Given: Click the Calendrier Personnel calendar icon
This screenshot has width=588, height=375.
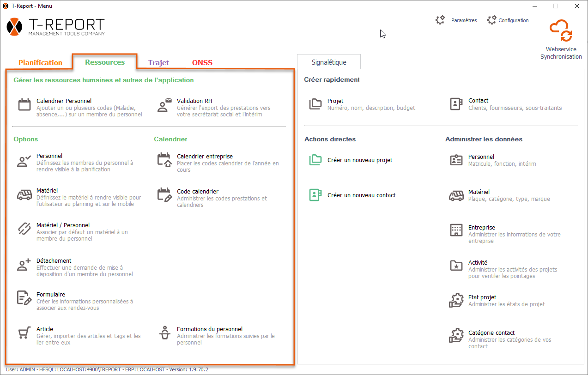Looking at the screenshot, I should tap(24, 105).
